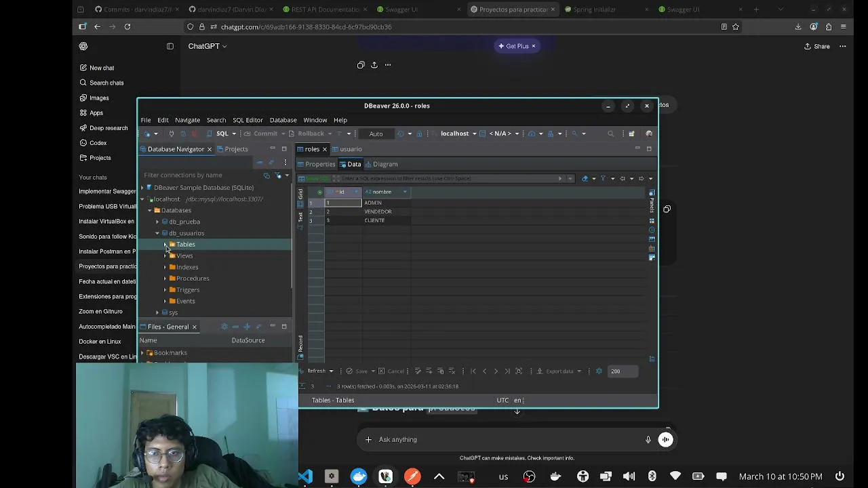Close the roles editor tab
This screenshot has height=488, width=868.
pyautogui.click(x=324, y=149)
